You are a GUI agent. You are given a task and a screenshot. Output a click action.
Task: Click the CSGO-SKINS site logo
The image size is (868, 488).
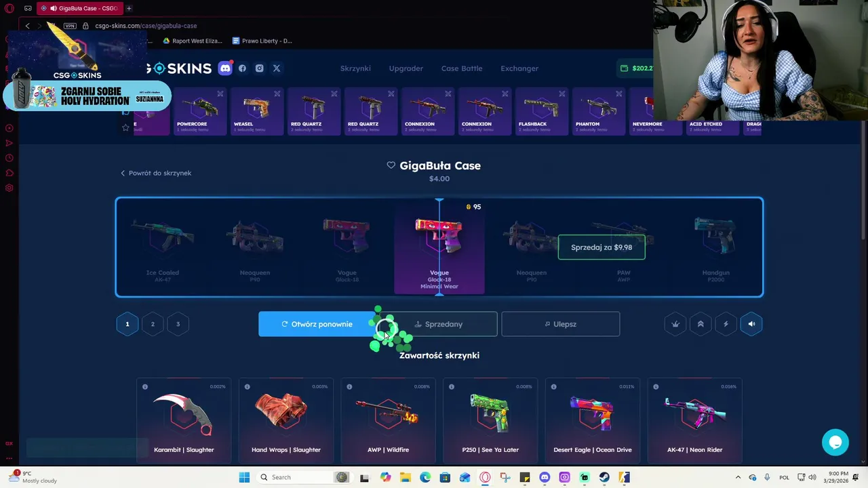[x=180, y=68]
